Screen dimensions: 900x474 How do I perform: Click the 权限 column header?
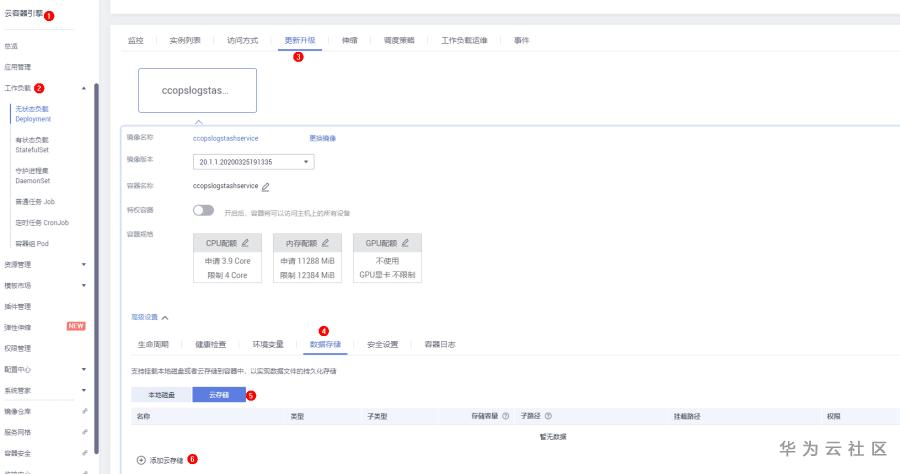coord(833,416)
